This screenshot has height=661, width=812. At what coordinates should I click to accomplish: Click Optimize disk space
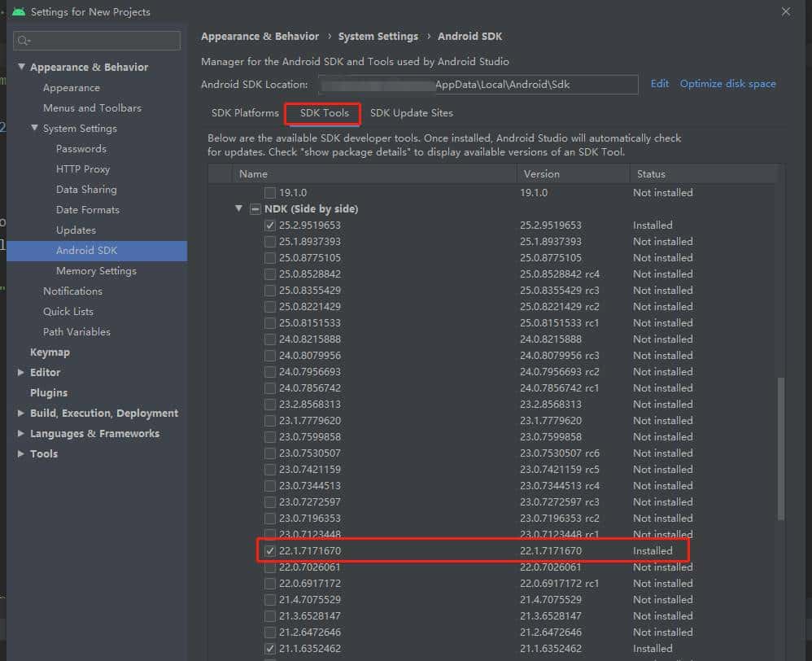pyautogui.click(x=727, y=83)
